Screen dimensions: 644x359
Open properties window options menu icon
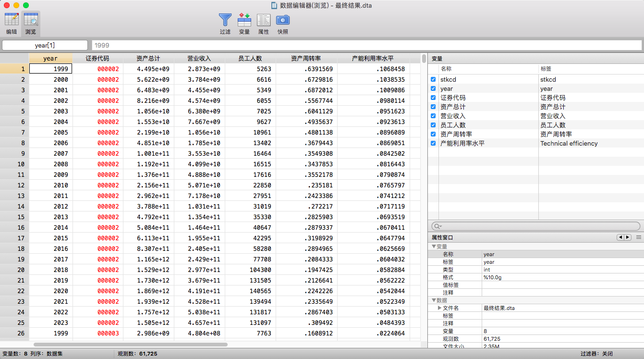coord(638,237)
